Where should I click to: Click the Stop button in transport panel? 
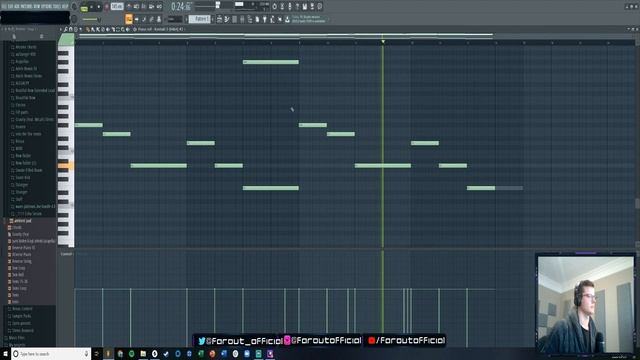(x=98, y=7)
